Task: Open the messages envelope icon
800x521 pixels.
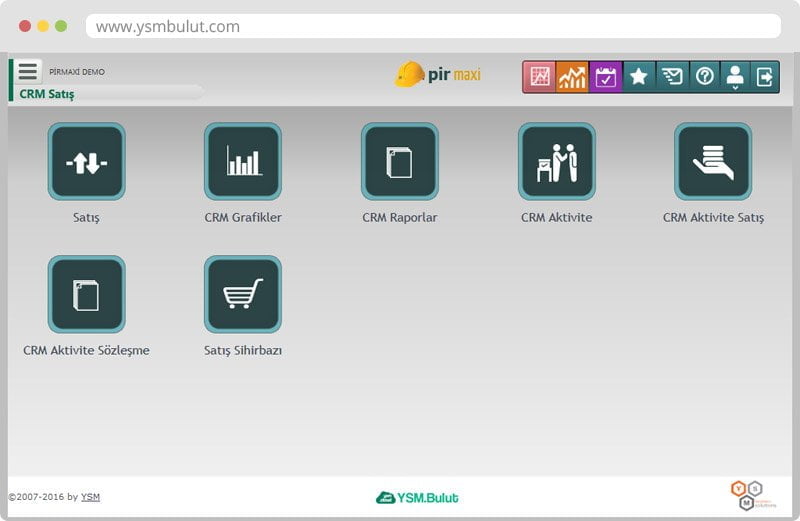Action: (x=672, y=77)
